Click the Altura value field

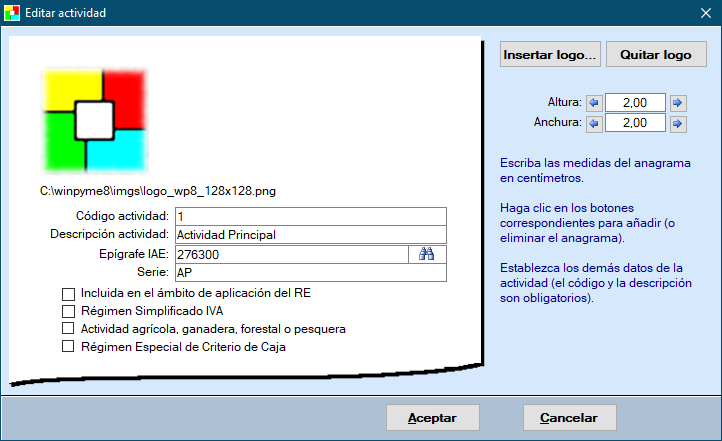[x=636, y=103]
